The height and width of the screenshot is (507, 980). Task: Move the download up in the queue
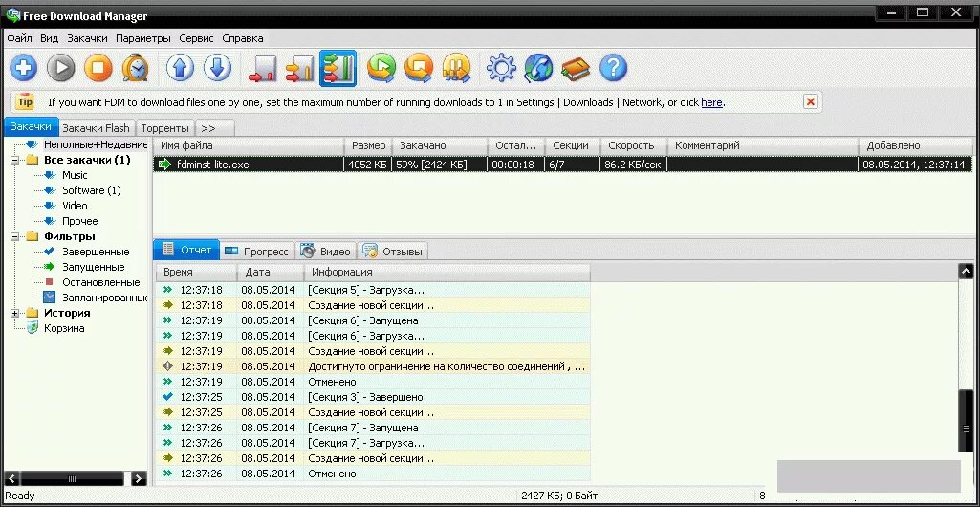coord(180,68)
